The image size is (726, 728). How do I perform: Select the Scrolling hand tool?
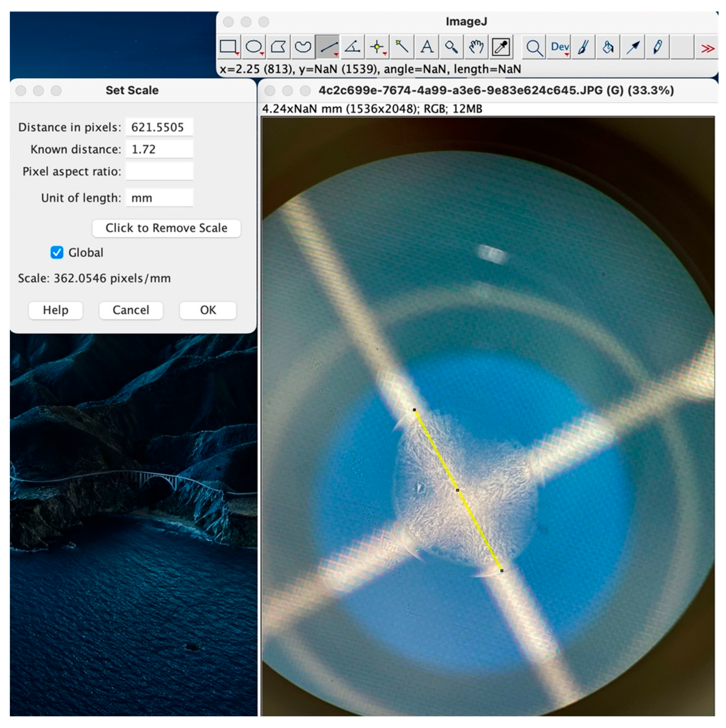(x=476, y=47)
